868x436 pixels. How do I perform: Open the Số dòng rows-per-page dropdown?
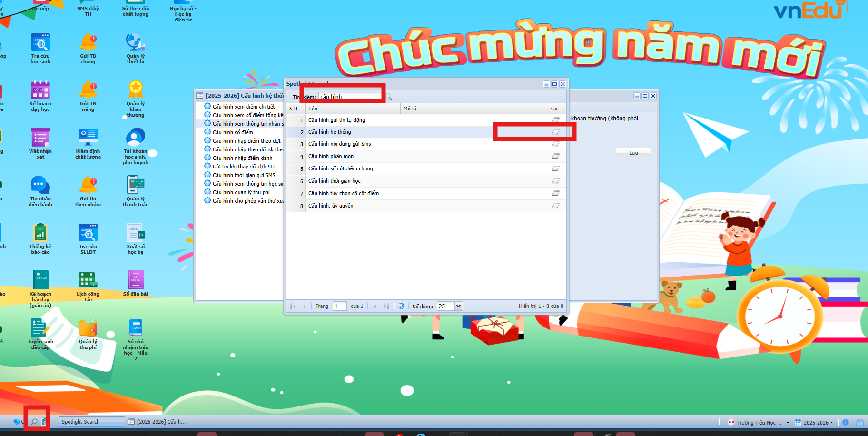(459, 306)
